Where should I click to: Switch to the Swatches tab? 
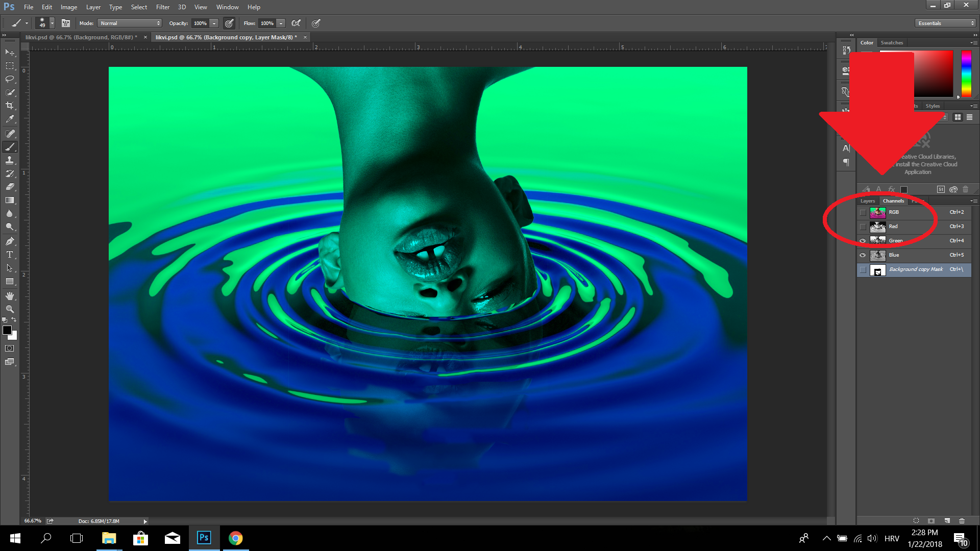tap(892, 43)
